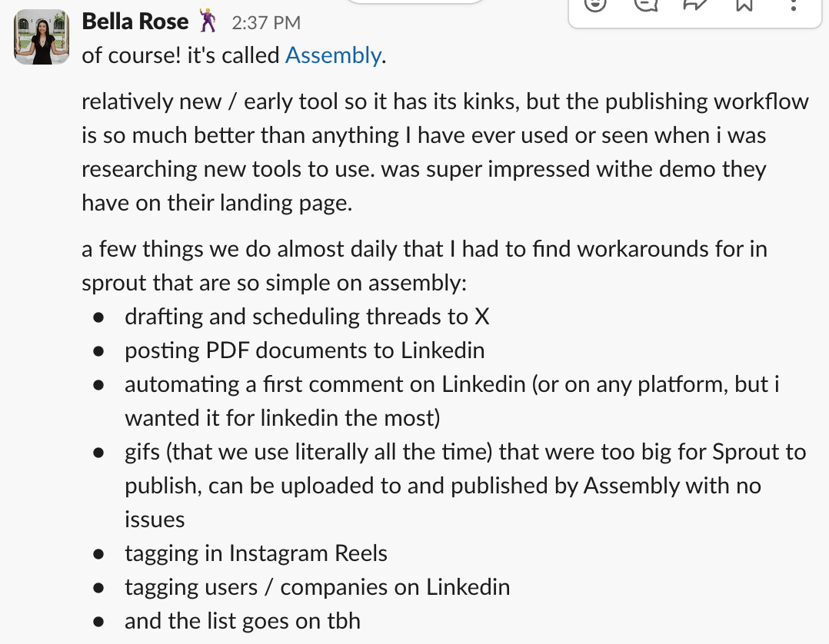Click the Bella Rose sender name
The height and width of the screenshot is (644, 829).
[x=135, y=22]
